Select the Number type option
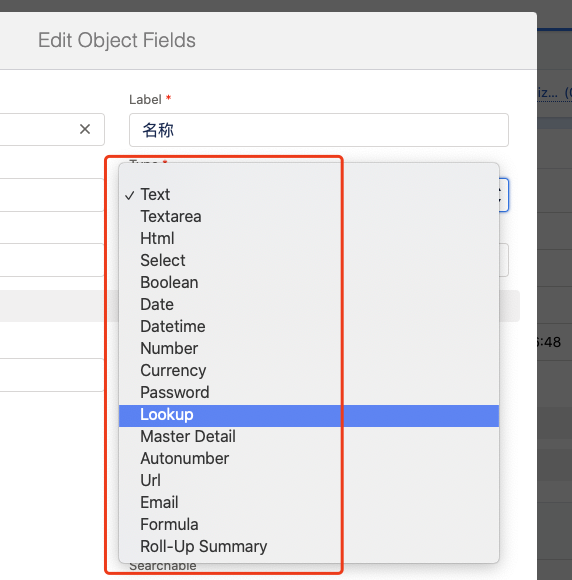572x580 pixels. 309,349
